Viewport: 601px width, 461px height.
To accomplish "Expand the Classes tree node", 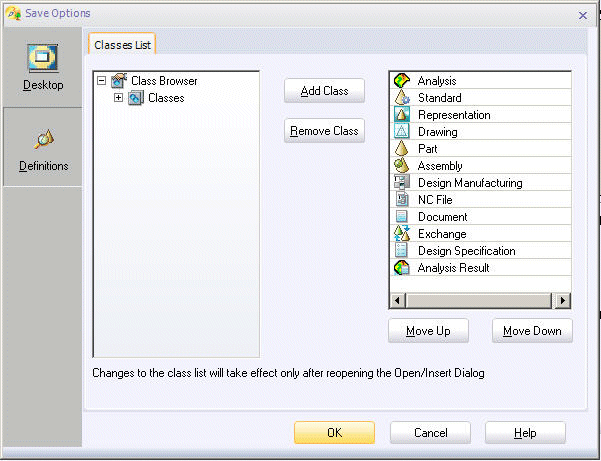I will tap(118, 98).
